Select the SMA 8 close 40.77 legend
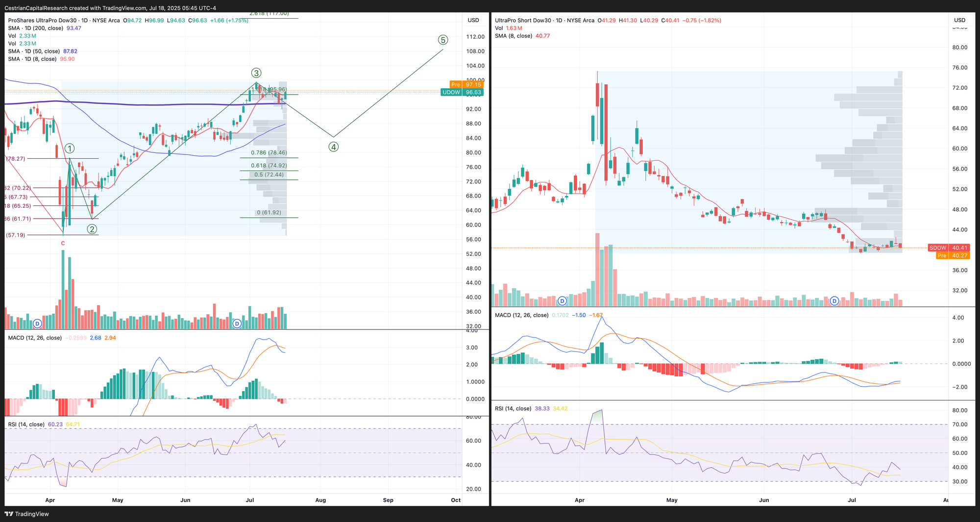The height and width of the screenshot is (522, 980). pos(522,36)
